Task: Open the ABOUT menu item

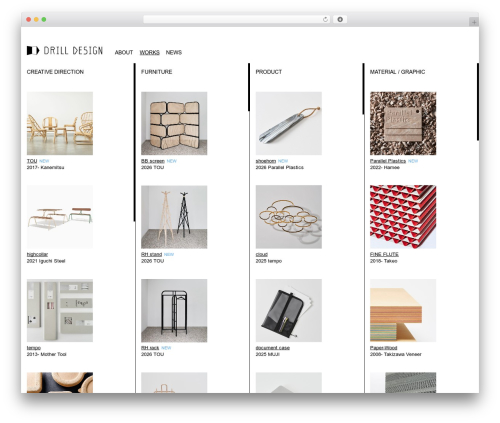Action: click(x=124, y=53)
